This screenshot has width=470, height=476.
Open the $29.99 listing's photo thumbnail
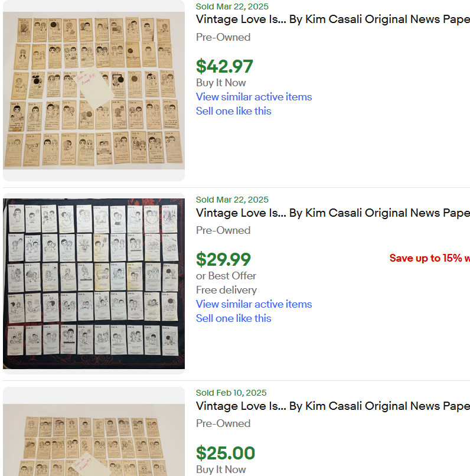pos(94,283)
